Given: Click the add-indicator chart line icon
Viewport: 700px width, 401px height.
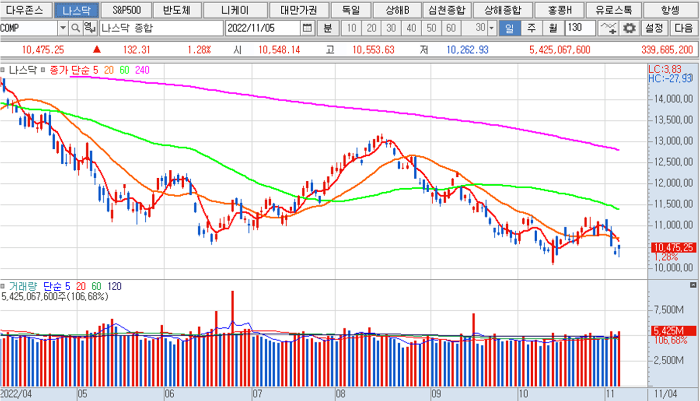Looking at the screenshot, I should tap(608, 28).
